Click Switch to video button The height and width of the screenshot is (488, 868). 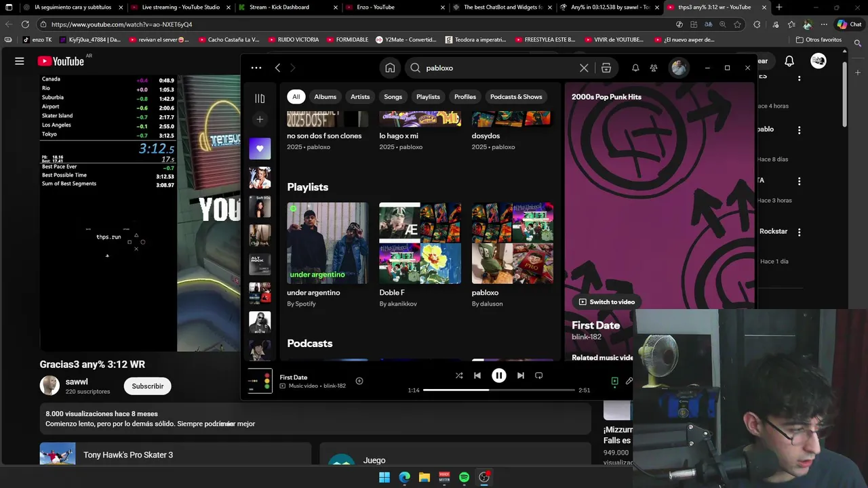(x=607, y=302)
